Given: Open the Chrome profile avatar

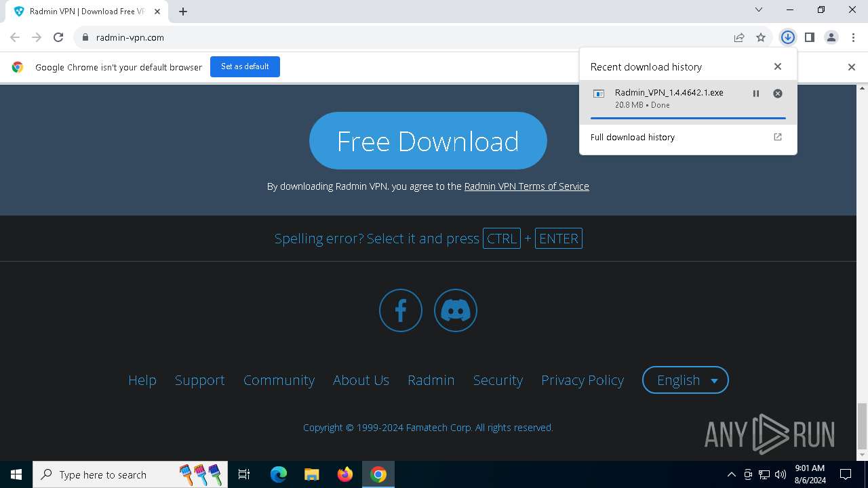Looking at the screenshot, I should pyautogui.click(x=831, y=37).
